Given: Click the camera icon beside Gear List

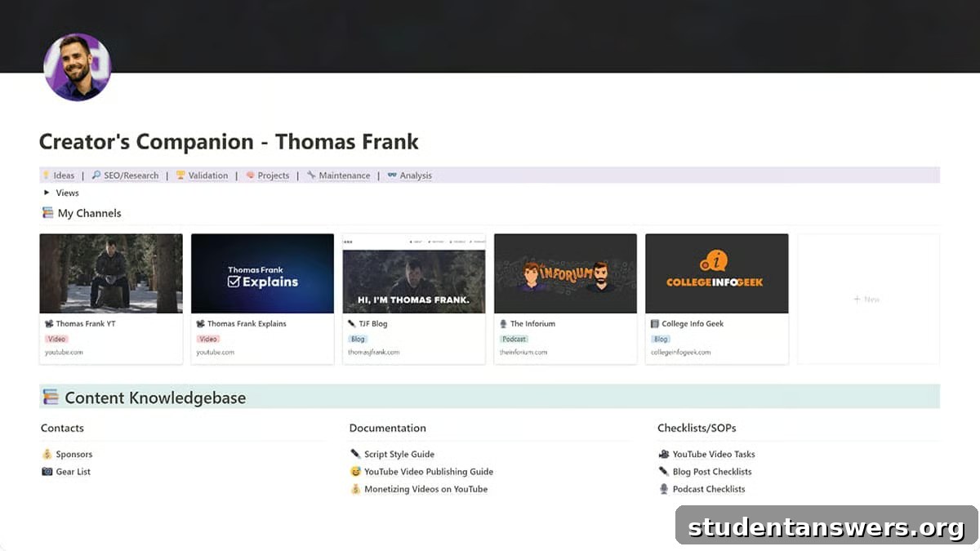Looking at the screenshot, I should [47, 472].
